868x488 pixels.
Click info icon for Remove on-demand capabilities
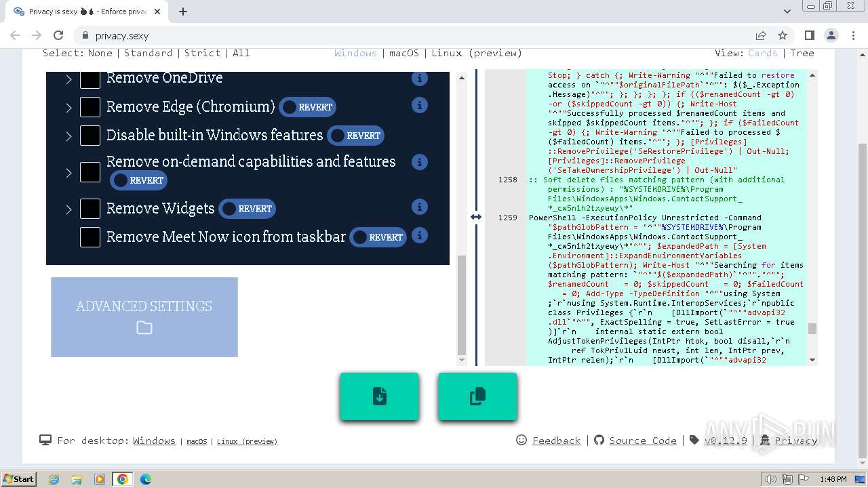coord(420,162)
